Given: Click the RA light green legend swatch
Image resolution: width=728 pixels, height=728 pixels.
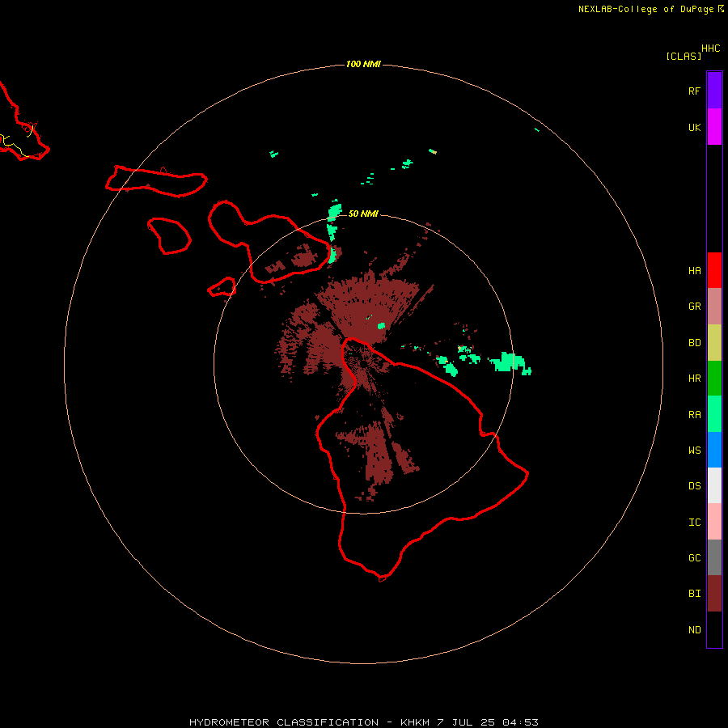Looking at the screenshot, I should click(714, 414).
